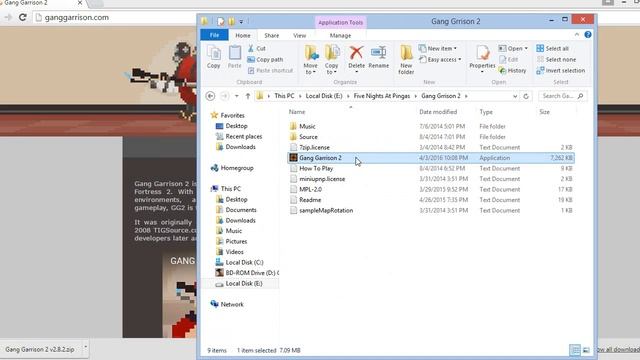The image size is (640, 360).
Task: Click Select none in ribbon
Action: (556, 59)
